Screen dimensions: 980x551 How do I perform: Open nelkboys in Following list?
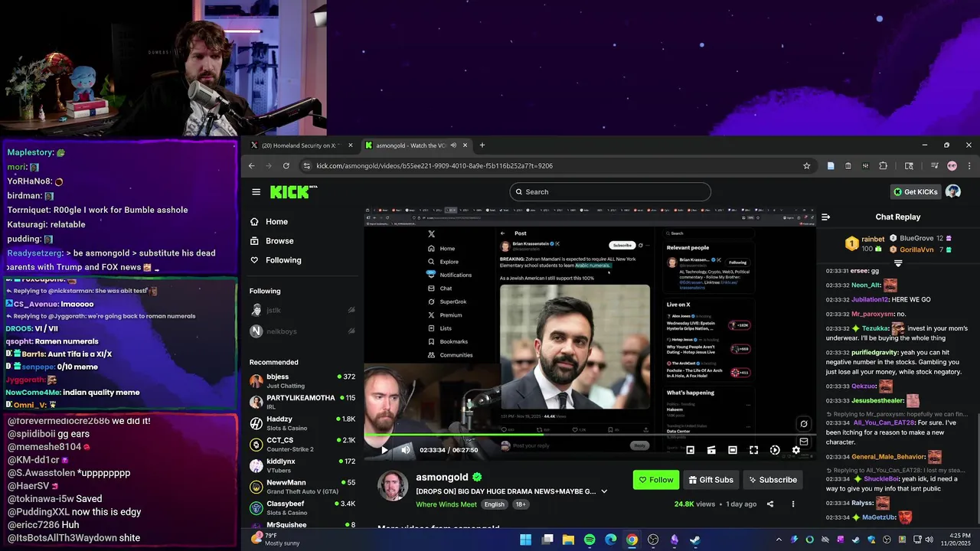point(302,331)
